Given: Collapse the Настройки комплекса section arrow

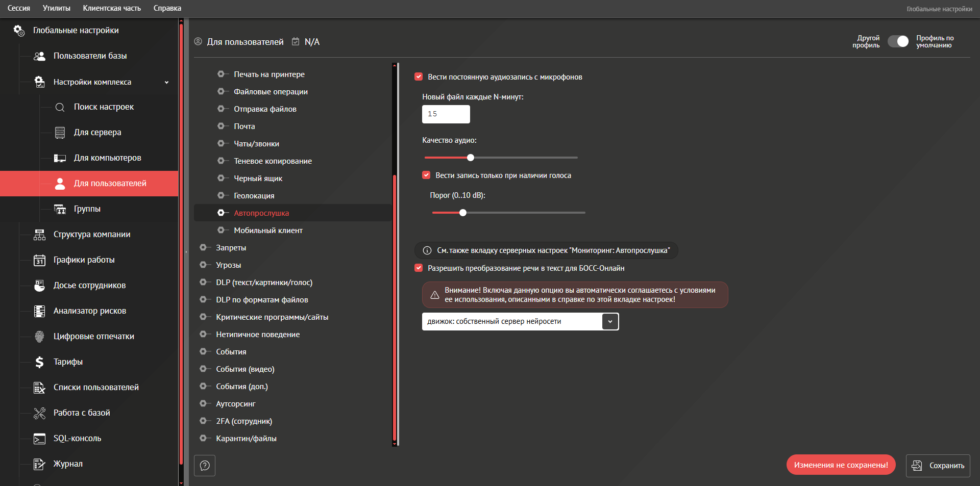Looking at the screenshot, I should point(166,82).
